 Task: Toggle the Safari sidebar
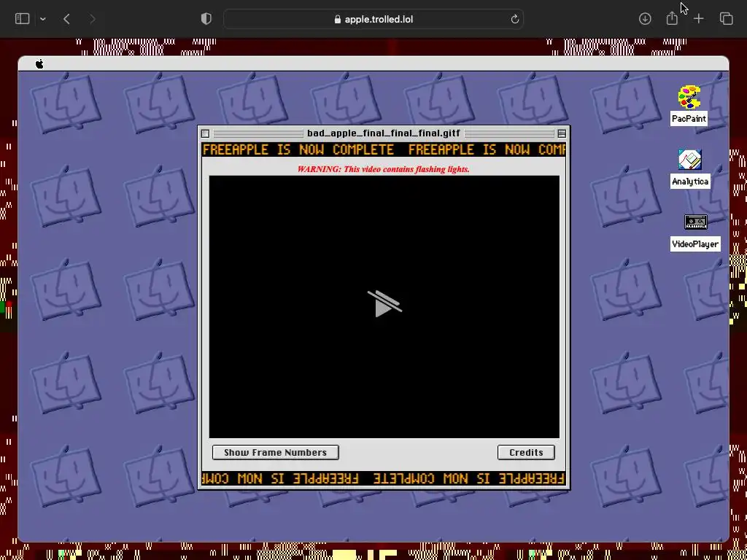pos(23,19)
